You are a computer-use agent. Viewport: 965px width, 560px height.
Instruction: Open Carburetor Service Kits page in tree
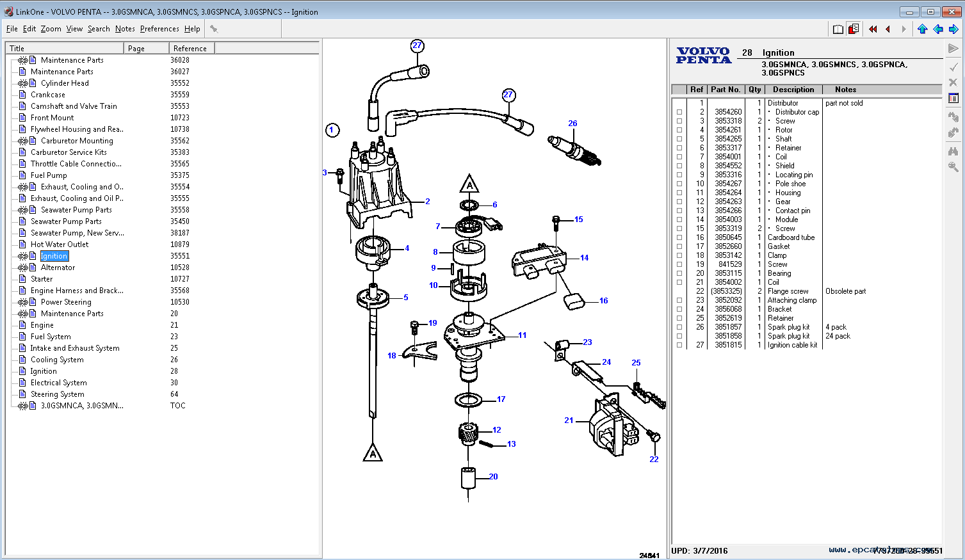pos(69,152)
